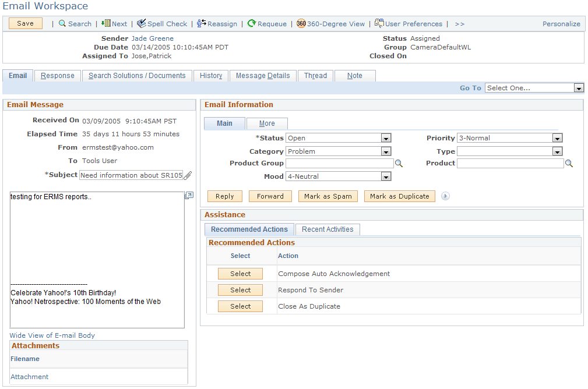Select Main tab in Email Information
Image resolution: width=588 pixels, height=389 pixels.
[x=224, y=123]
